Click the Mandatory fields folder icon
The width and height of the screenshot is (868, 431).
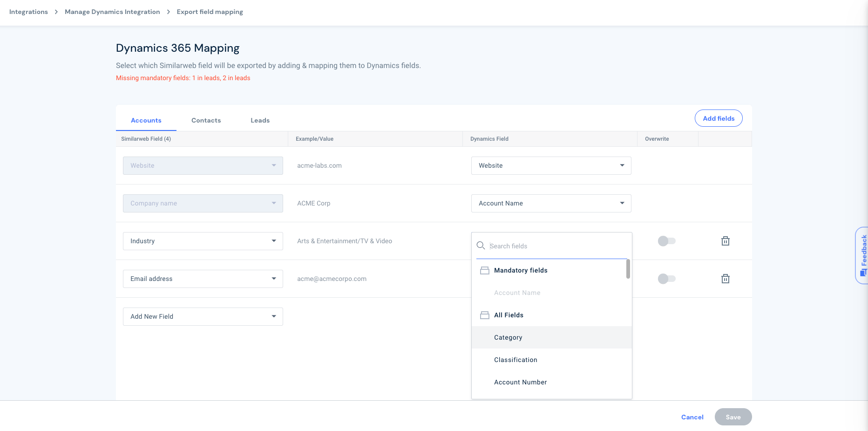click(485, 270)
